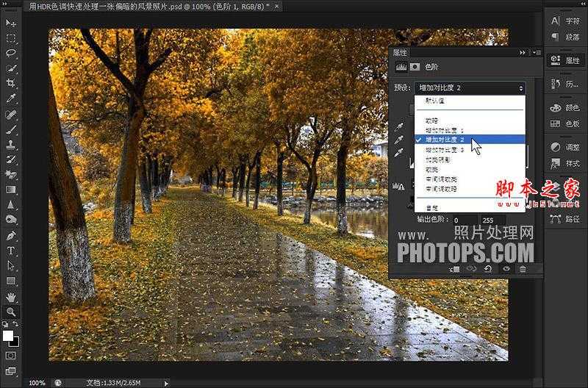The image size is (588, 388).
Task: Pick the white point eyedropper in Levels
Action: coord(399,153)
